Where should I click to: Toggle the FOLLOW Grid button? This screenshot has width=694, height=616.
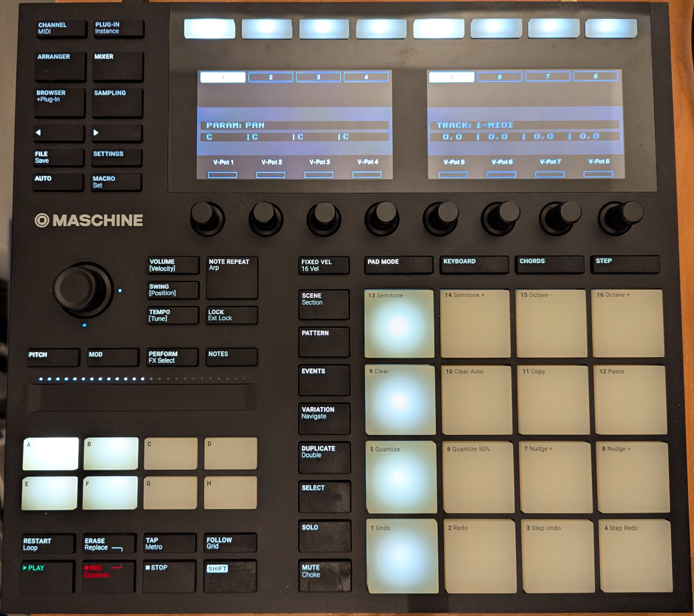click(x=230, y=542)
